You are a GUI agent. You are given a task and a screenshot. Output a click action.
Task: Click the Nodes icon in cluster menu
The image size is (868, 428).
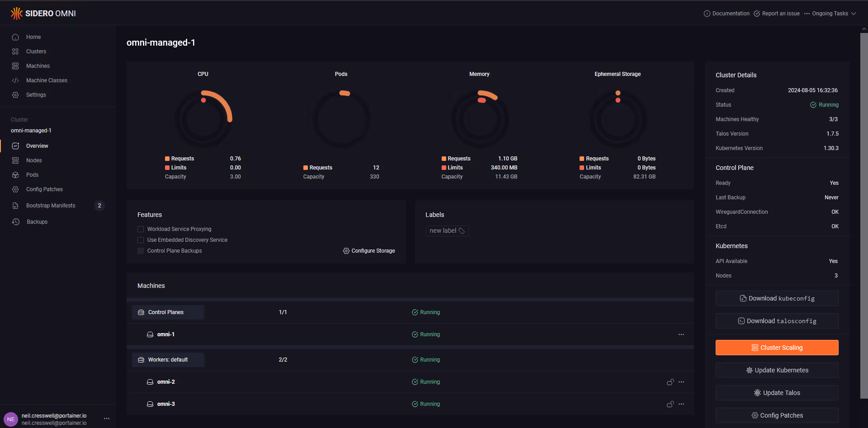pos(15,160)
